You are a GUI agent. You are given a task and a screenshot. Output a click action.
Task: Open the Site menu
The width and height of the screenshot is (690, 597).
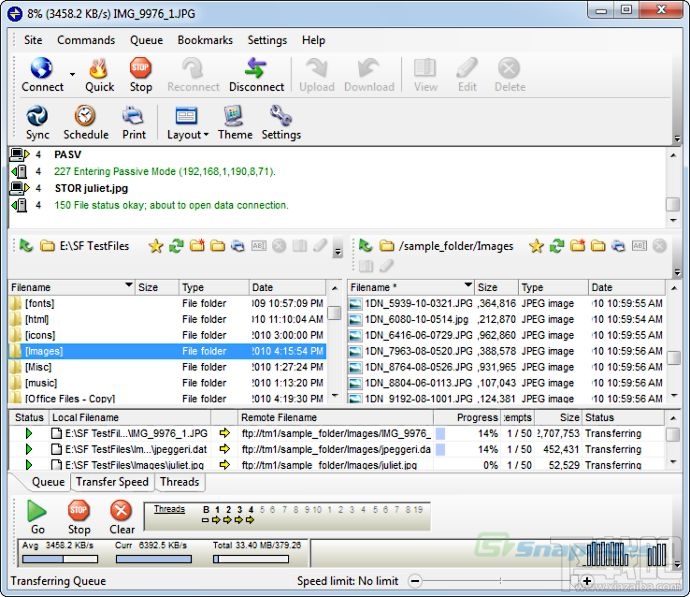[x=33, y=40]
